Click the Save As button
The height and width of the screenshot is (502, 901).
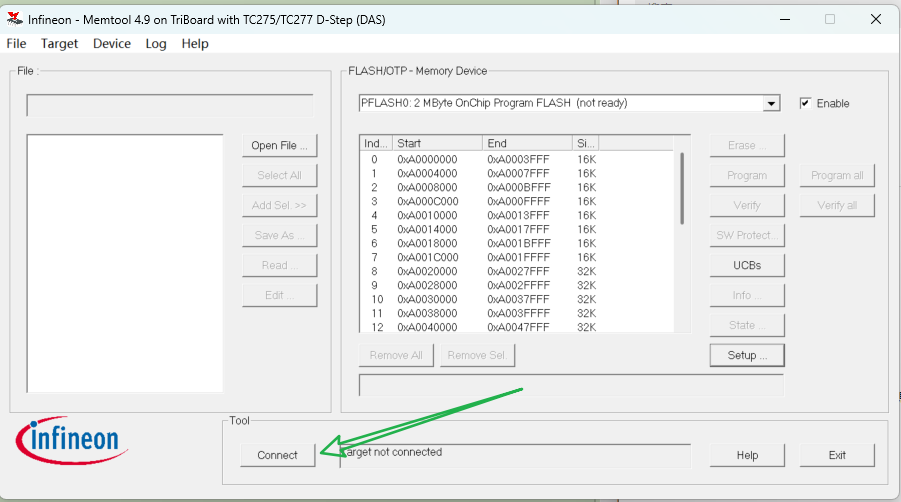[x=279, y=235]
